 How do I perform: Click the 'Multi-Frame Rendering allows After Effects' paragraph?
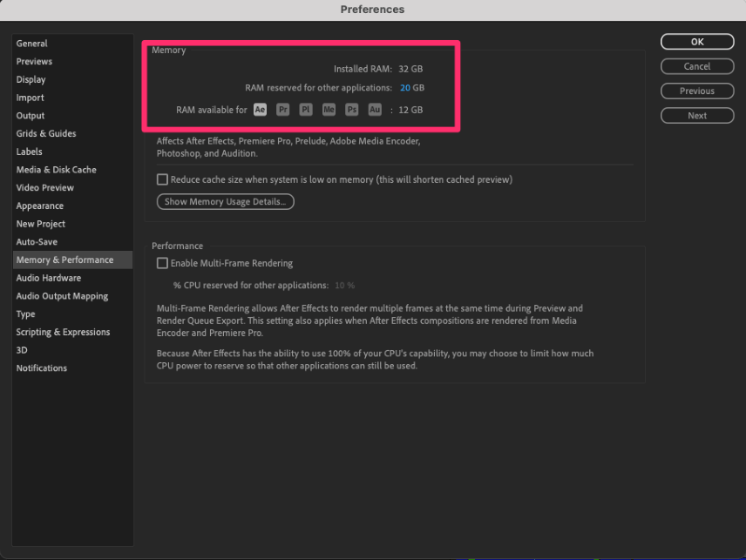pyautogui.click(x=370, y=320)
